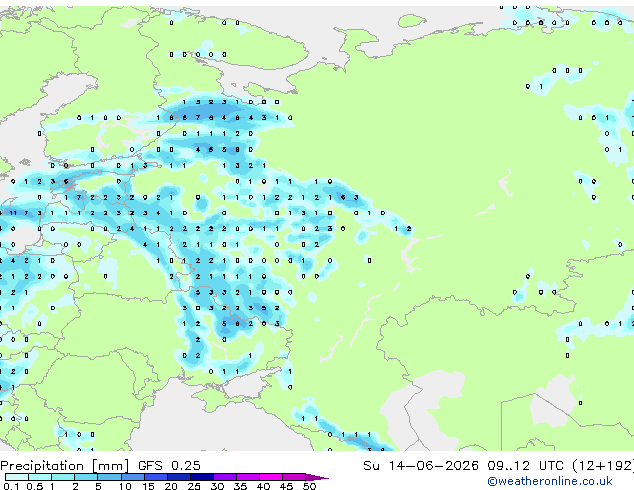This screenshot has width=634, height=490.
Task: Click the "40" legend scale label
Action: (x=263, y=486)
